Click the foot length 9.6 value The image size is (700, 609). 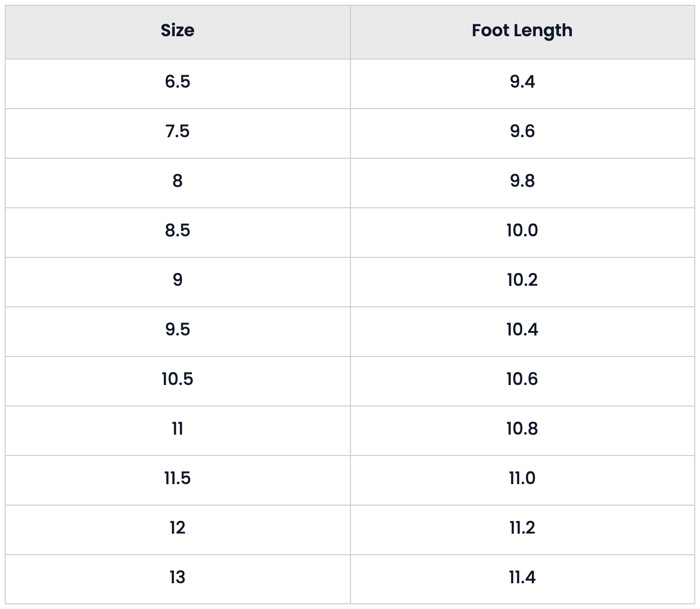point(522,131)
